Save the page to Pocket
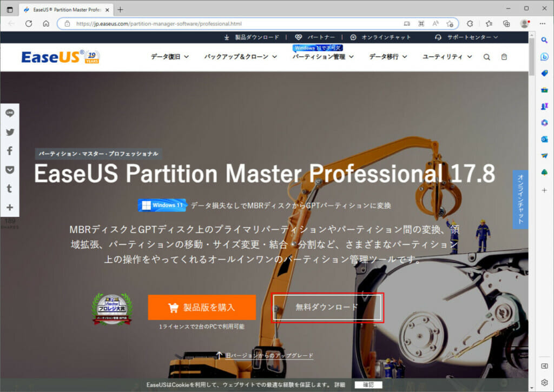This screenshot has width=554, height=392. [x=10, y=170]
